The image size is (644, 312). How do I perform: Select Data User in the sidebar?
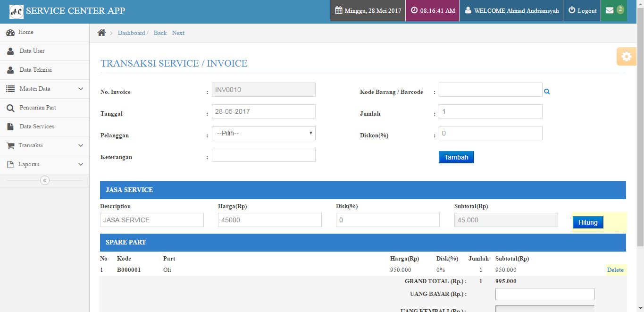[33, 51]
